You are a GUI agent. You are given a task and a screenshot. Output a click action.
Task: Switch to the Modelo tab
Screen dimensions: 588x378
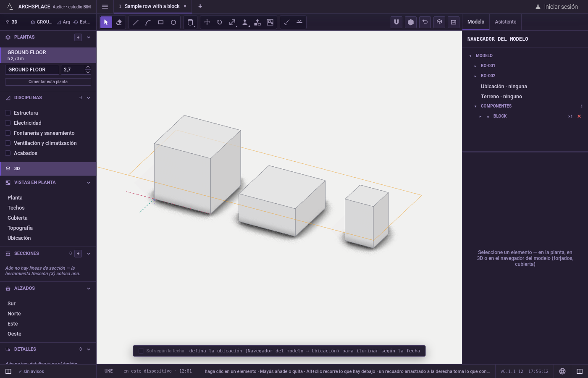pos(476,22)
